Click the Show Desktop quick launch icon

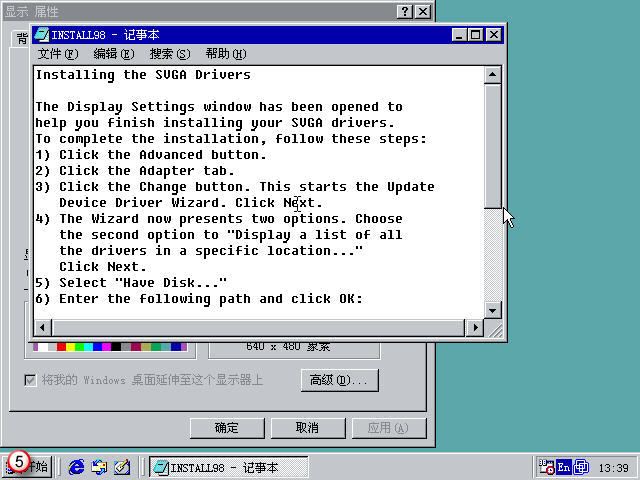click(122, 467)
